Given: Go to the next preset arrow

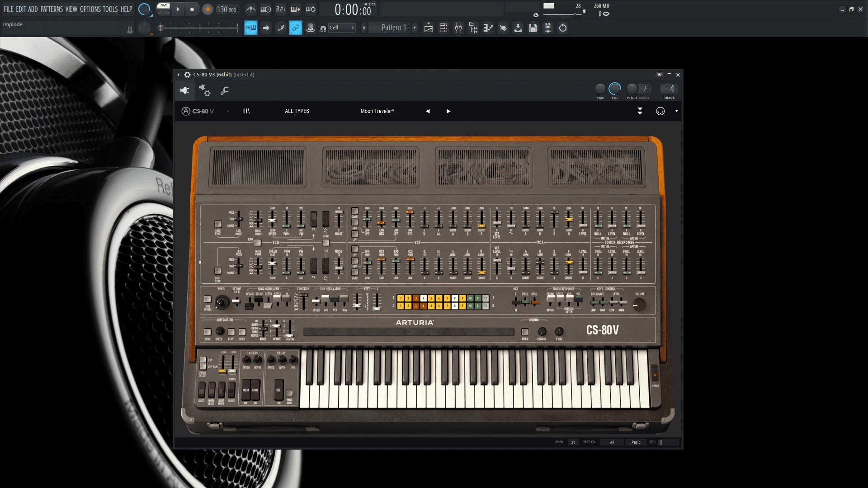Looking at the screenshot, I should [x=448, y=111].
